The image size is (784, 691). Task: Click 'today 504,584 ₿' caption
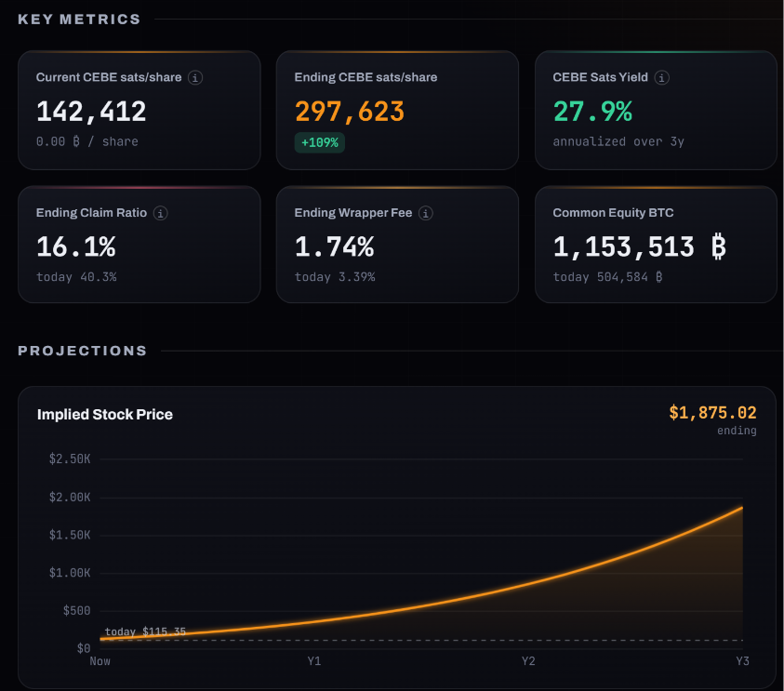(x=608, y=277)
